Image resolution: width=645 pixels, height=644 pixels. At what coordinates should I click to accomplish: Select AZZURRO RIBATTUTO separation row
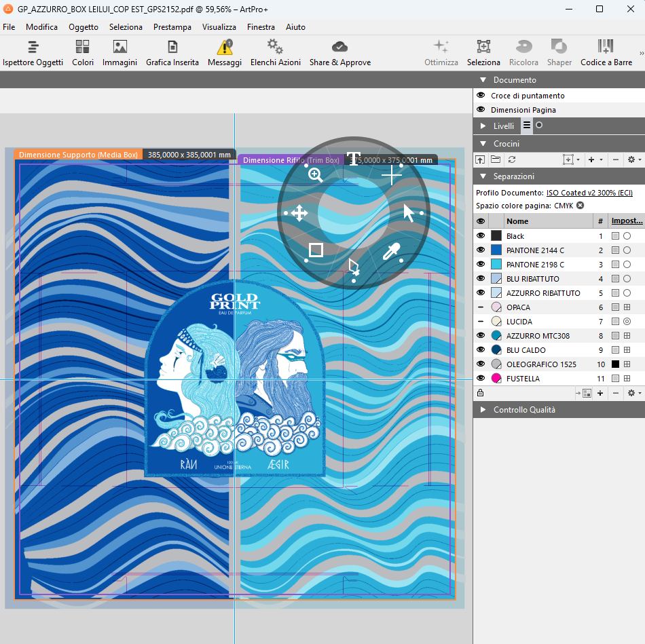tap(559, 292)
